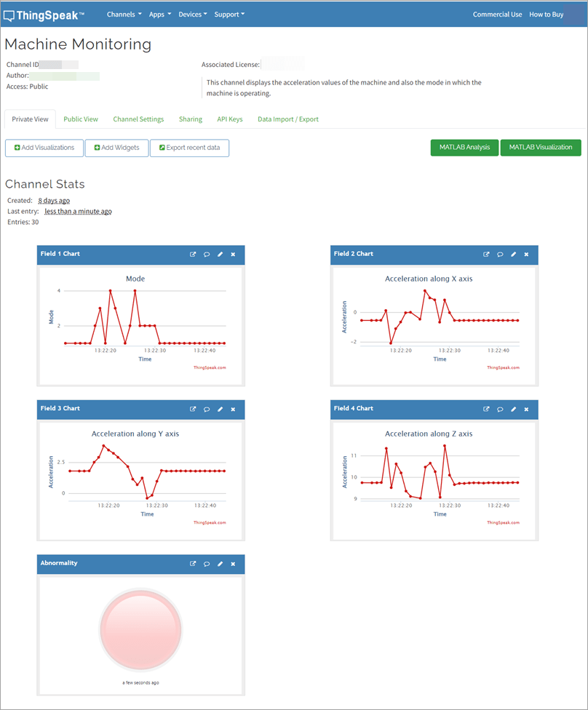Add an annotation to Field 2 Chart
The width and height of the screenshot is (588, 710).
(500, 254)
